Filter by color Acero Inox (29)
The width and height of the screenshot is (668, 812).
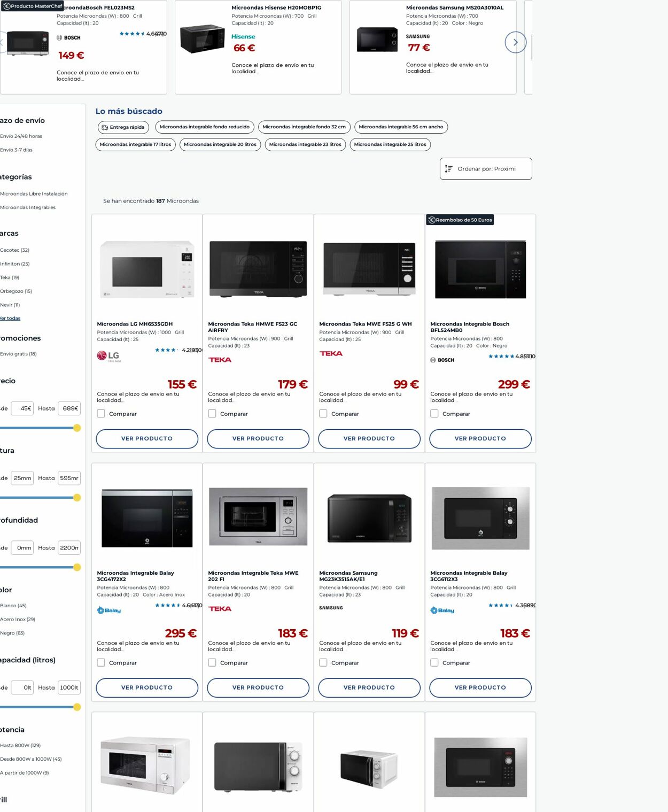(18, 620)
